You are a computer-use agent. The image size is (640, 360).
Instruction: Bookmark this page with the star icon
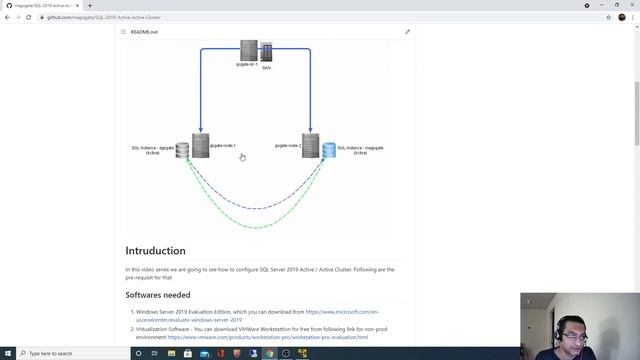point(609,18)
